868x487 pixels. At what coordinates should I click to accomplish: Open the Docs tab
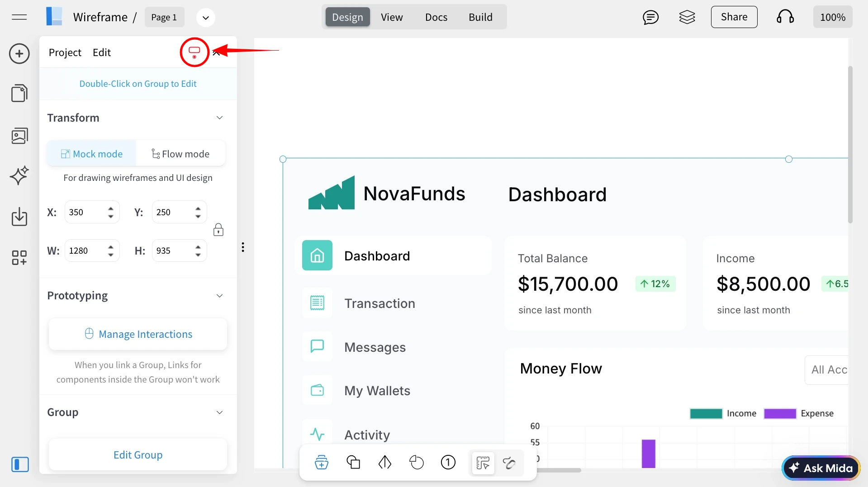[x=436, y=17]
